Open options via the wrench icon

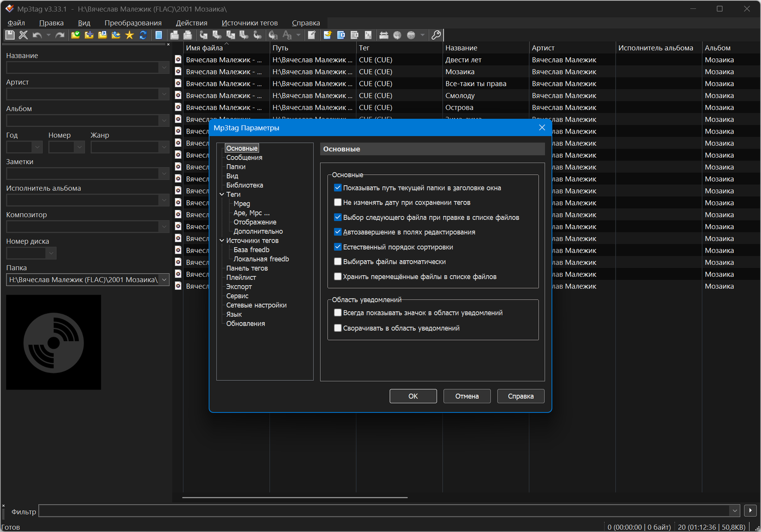click(436, 35)
